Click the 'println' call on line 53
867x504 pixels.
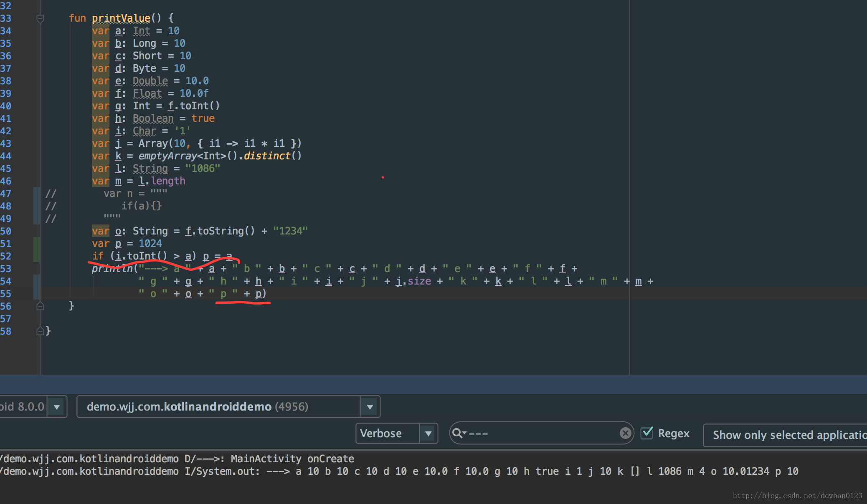point(112,269)
